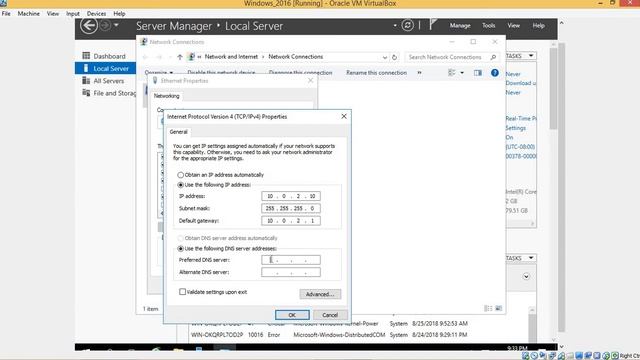640x360 pixels.
Task: Click the WIN-OKQRPL7OD2P 10016 Error event row
Action: point(329,335)
